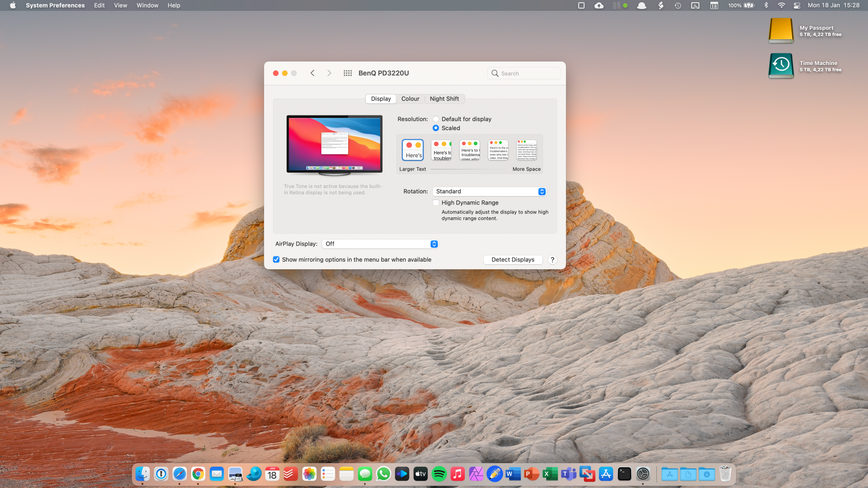Image resolution: width=868 pixels, height=488 pixels.
Task: Open WhatsApp in the dock
Action: coord(384,474)
